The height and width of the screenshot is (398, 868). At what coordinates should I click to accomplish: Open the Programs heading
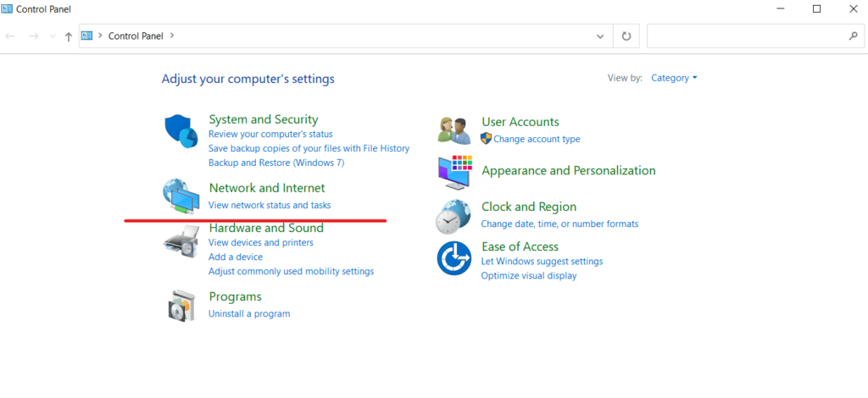tap(235, 297)
